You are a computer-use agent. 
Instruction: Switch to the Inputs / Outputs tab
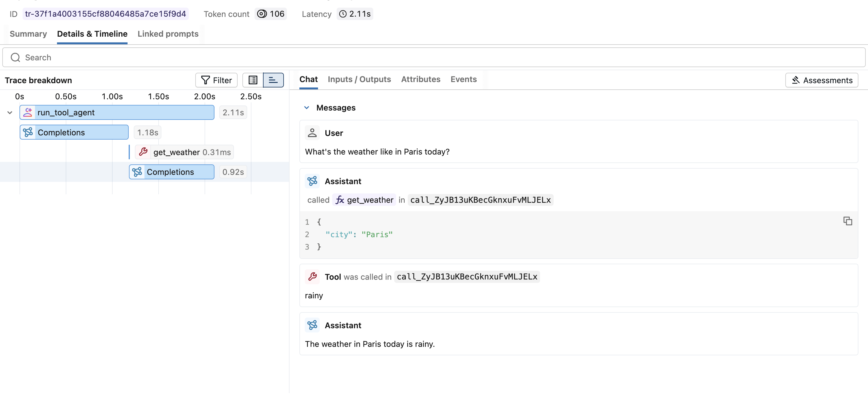pyautogui.click(x=359, y=79)
